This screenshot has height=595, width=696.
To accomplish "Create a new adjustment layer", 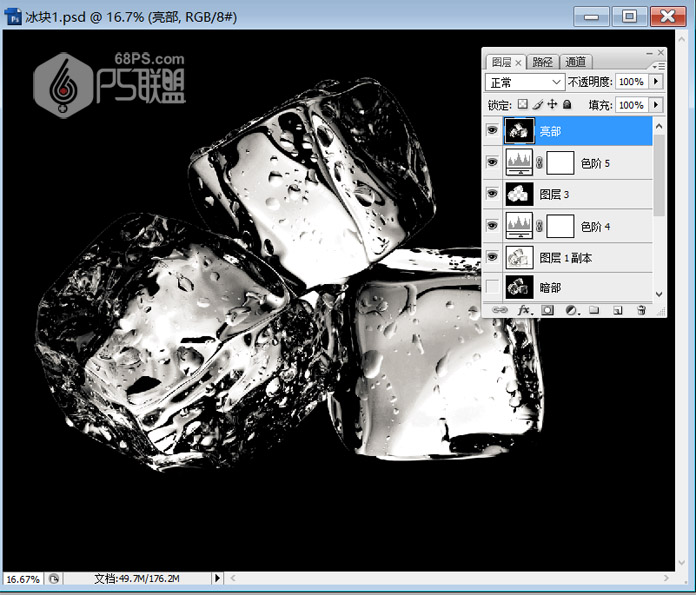I will tap(571, 311).
